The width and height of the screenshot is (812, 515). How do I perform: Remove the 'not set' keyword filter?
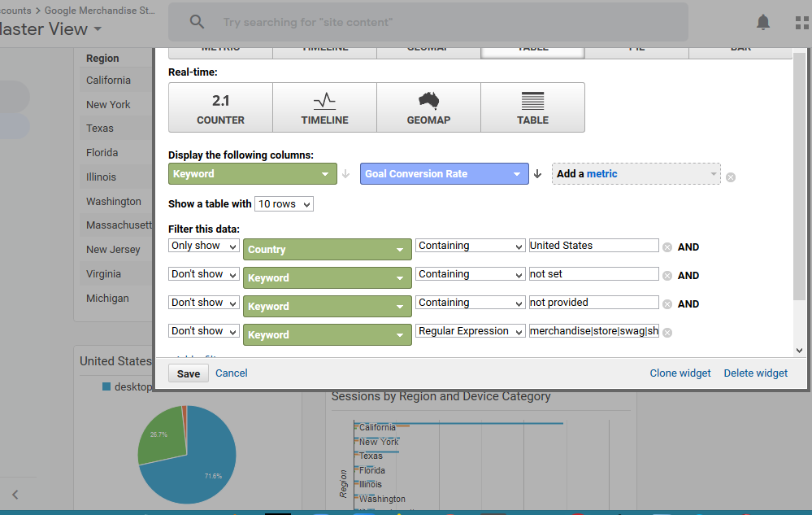coord(667,276)
